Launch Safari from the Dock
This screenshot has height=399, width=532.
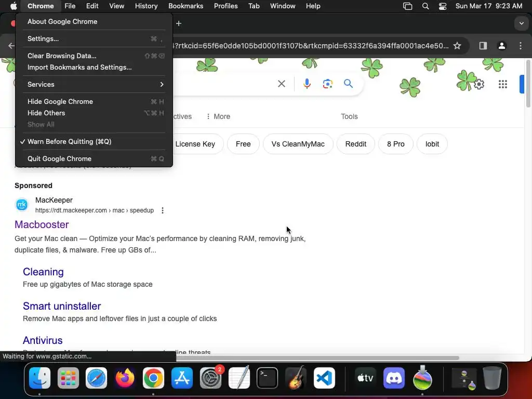(96, 378)
